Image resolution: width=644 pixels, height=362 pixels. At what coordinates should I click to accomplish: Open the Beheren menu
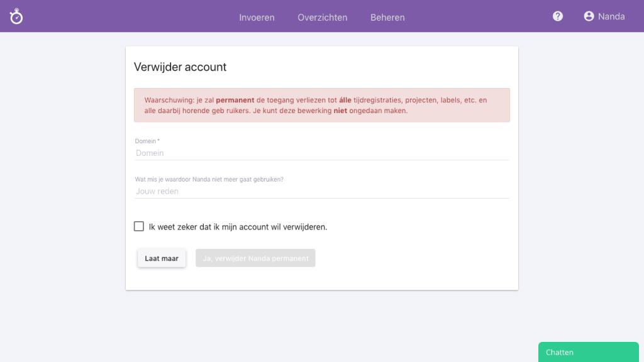tap(387, 18)
